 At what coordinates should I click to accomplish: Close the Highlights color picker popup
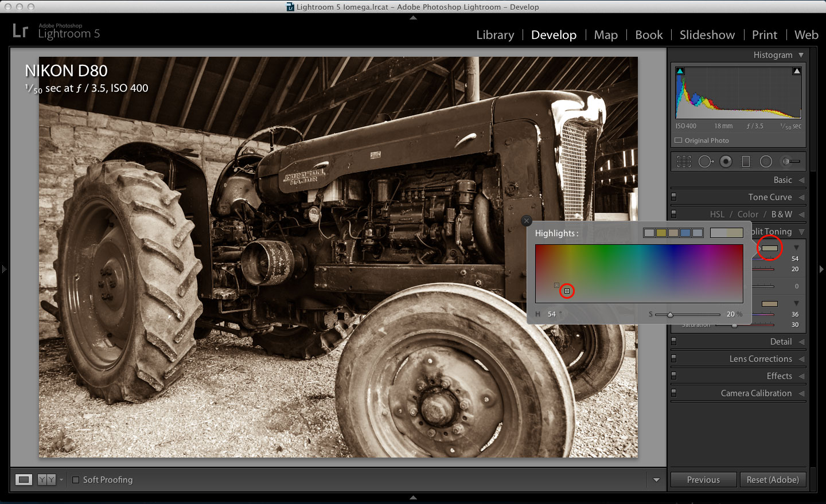[527, 221]
